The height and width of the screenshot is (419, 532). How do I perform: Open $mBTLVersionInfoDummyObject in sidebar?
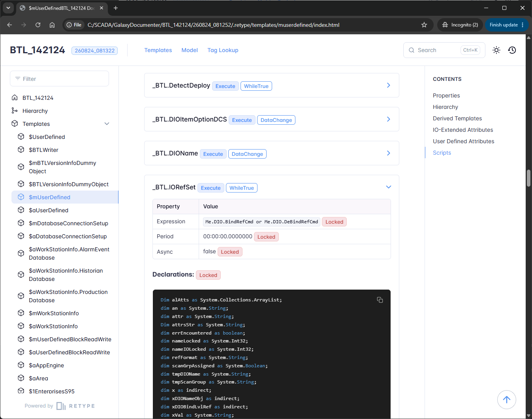pos(62,167)
